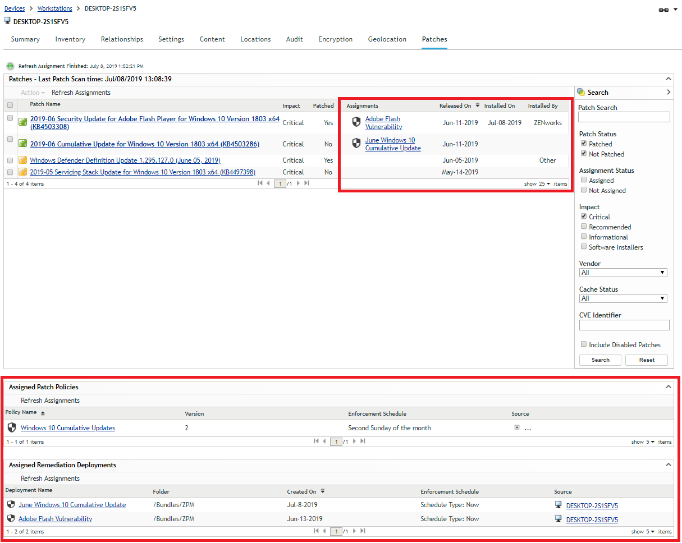Open Windows 10 Cumulative Updates policy link

[68, 428]
